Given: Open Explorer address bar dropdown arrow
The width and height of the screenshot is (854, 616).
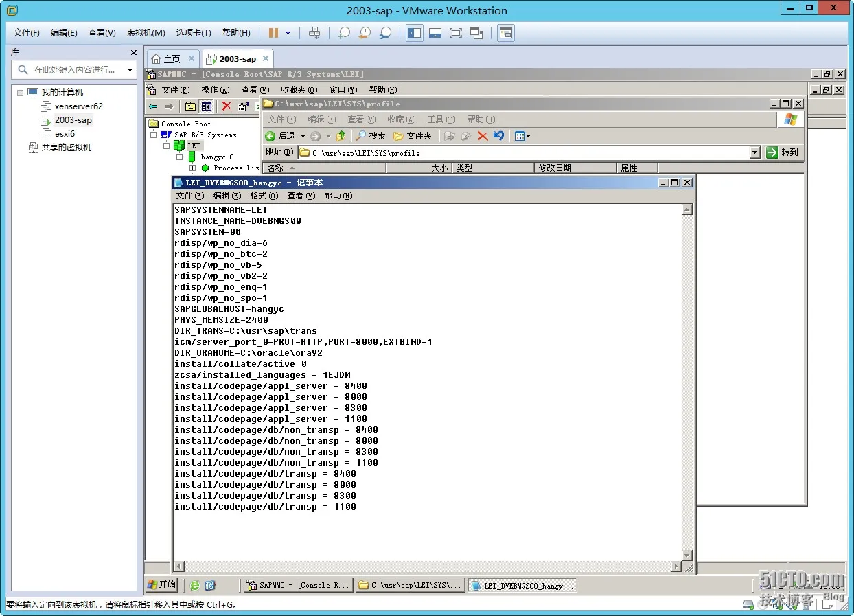Looking at the screenshot, I should point(754,152).
